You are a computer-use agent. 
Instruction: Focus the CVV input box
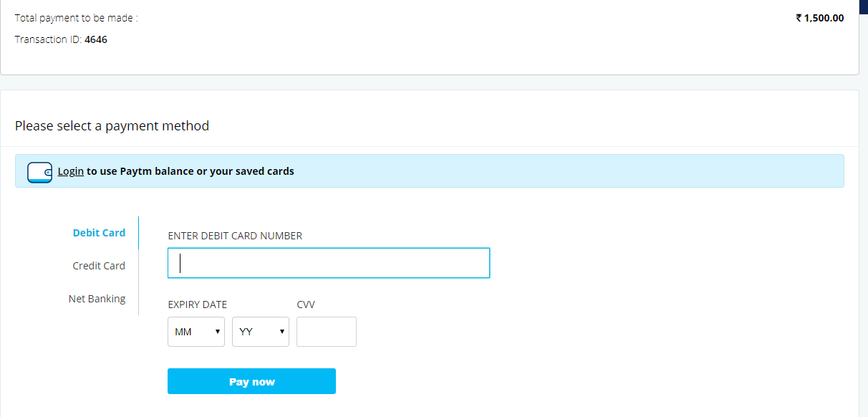click(326, 331)
